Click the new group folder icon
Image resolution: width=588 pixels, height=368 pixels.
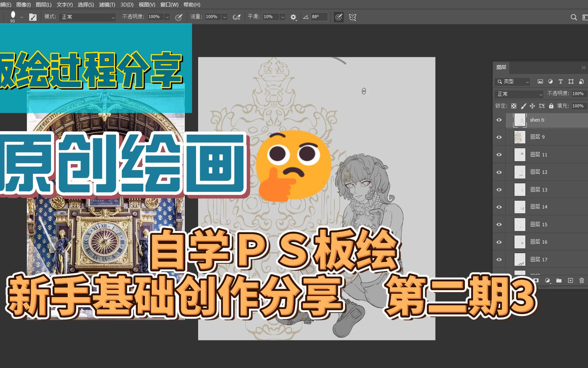pos(559,280)
